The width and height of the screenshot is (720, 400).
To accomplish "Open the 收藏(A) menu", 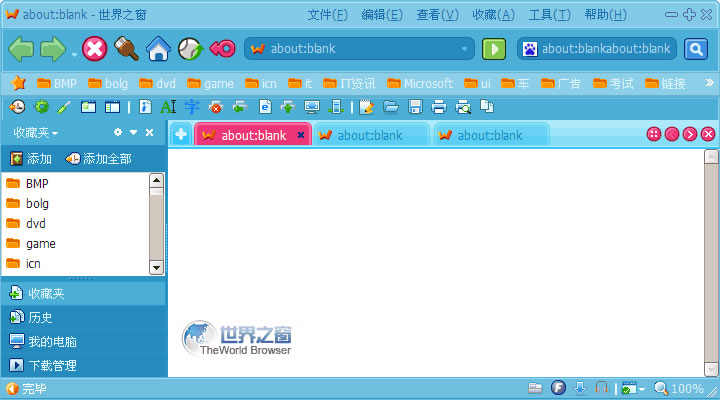I will click(494, 15).
